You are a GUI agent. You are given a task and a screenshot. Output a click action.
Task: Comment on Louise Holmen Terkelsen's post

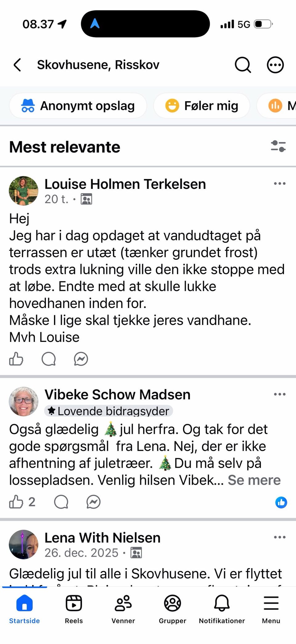(x=49, y=359)
